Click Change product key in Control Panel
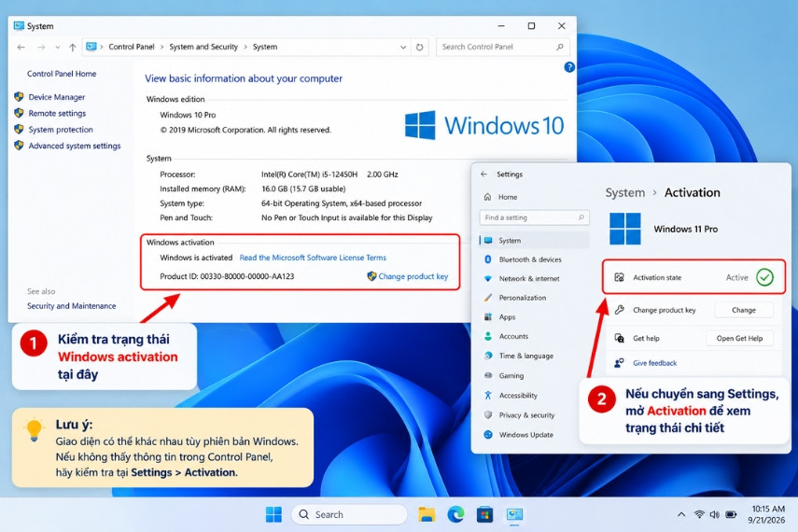This screenshot has width=798, height=532. [x=413, y=276]
